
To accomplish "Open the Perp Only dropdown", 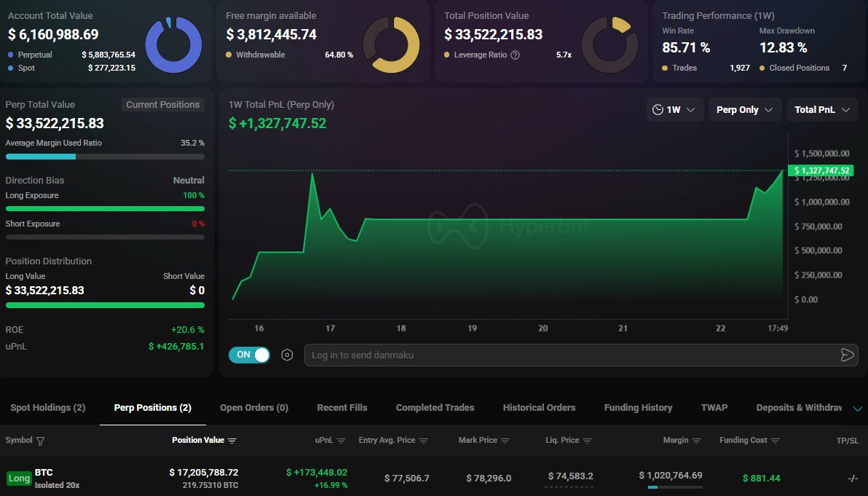I will pos(744,109).
